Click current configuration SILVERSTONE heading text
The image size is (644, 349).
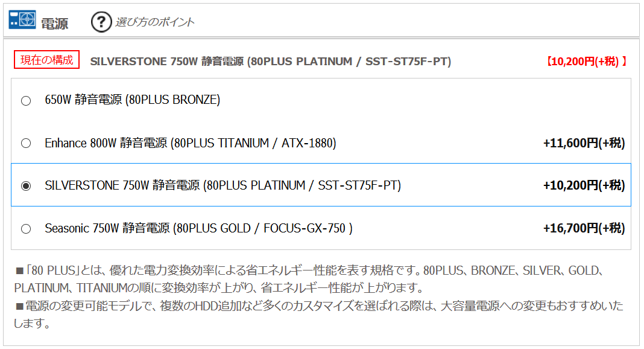(271, 61)
